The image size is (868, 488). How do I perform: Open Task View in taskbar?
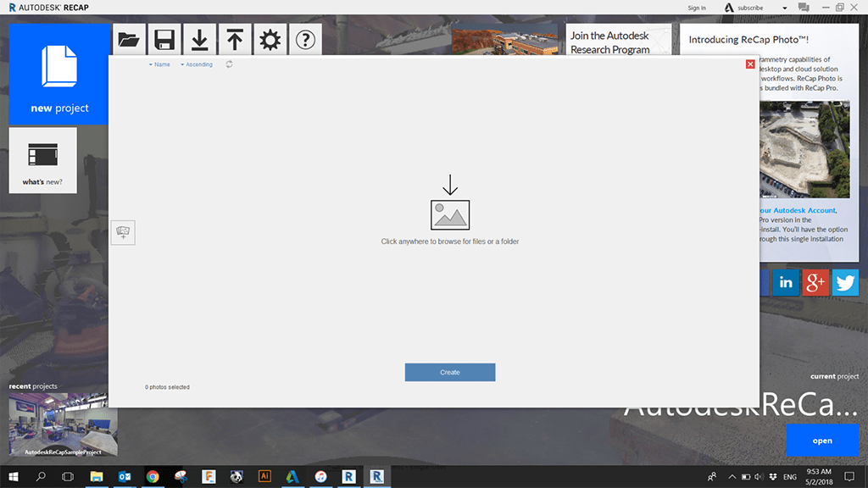tap(68, 476)
